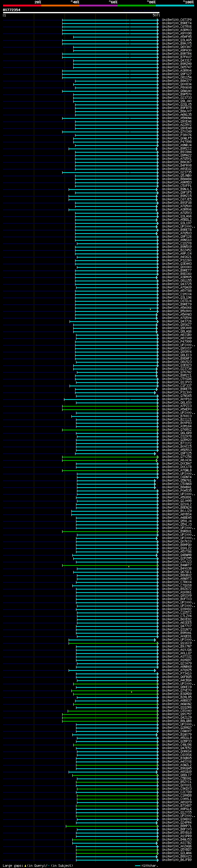Select the UniRef100_B7K813 label

(176, 416)
